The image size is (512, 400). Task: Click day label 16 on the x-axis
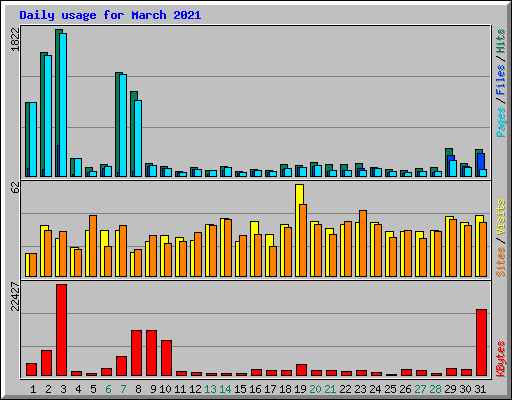pos(255,389)
